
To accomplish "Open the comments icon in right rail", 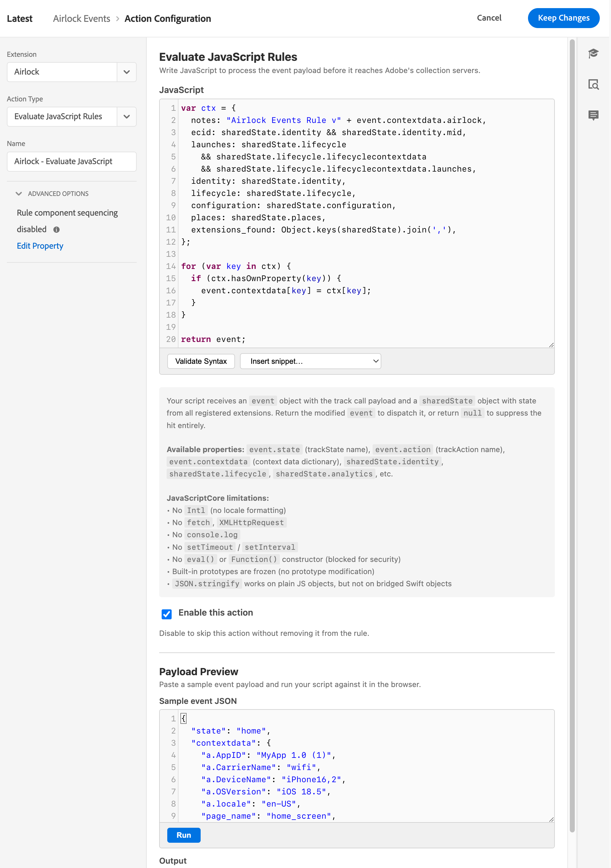I will (x=593, y=115).
